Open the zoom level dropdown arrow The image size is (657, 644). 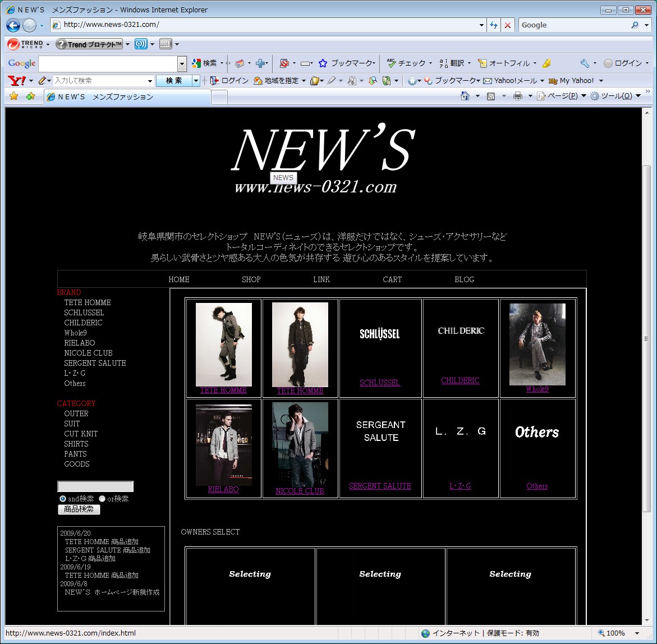tap(637, 633)
